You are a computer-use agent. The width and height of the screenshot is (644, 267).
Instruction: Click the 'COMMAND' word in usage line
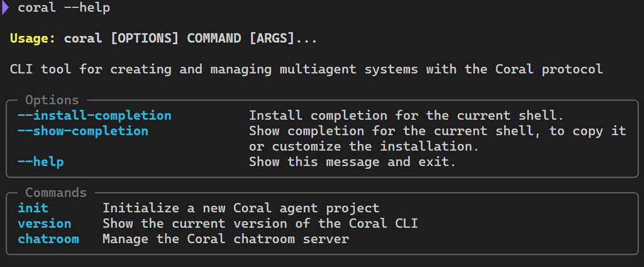[214, 38]
